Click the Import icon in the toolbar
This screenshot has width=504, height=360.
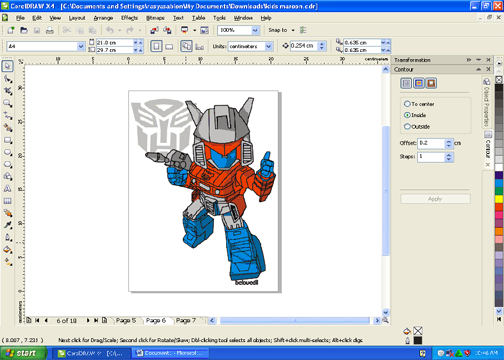click(x=154, y=30)
